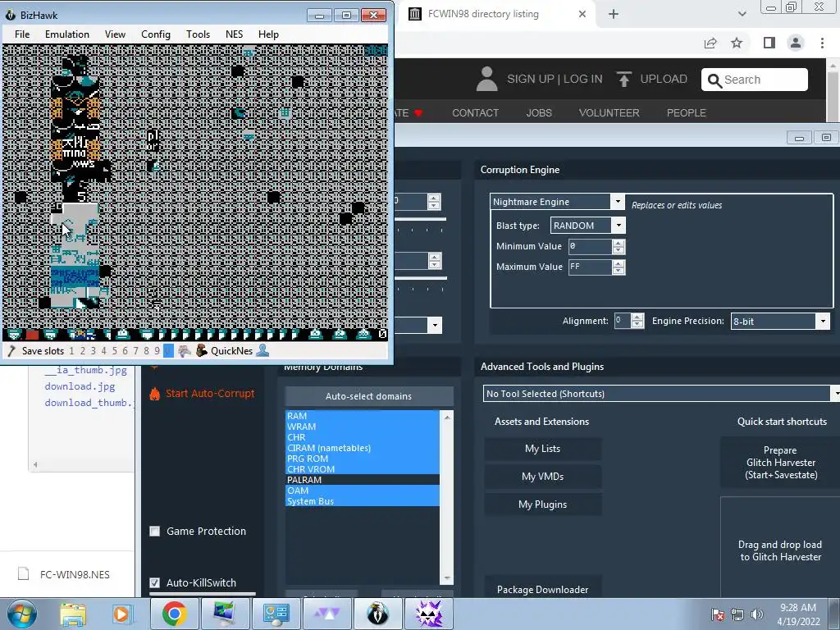
Task: Open the No Tool Selected (Shortcuts) dropdown
Action: (x=835, y=394)
